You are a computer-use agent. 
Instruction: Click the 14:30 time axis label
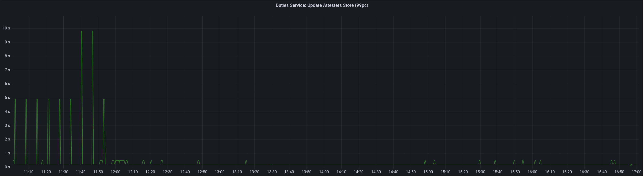(x=376, y=172)
